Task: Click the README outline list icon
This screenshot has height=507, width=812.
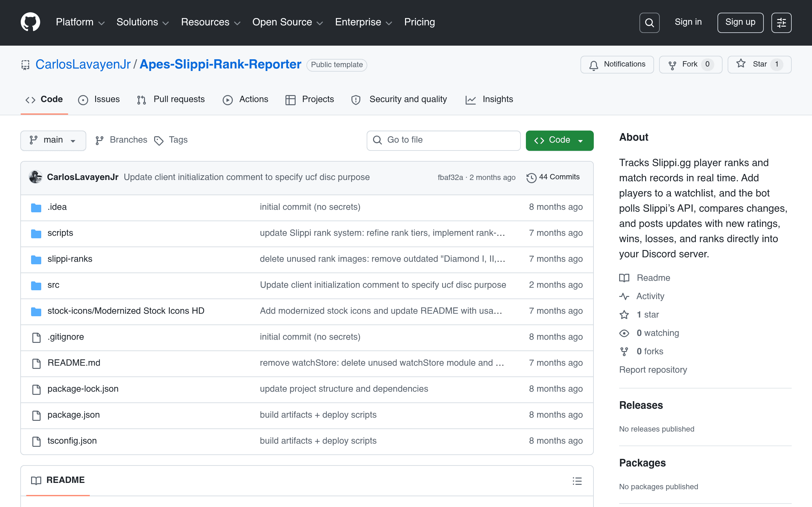Action: (577, 481)
